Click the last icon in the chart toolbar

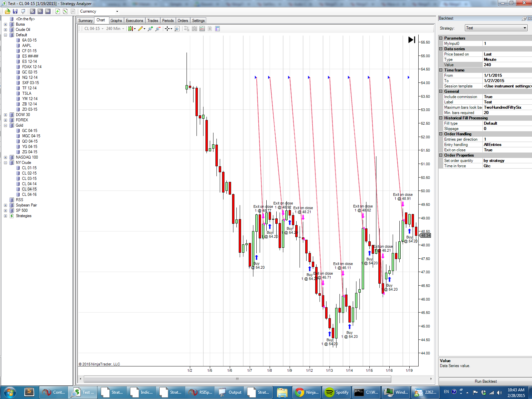217,29
